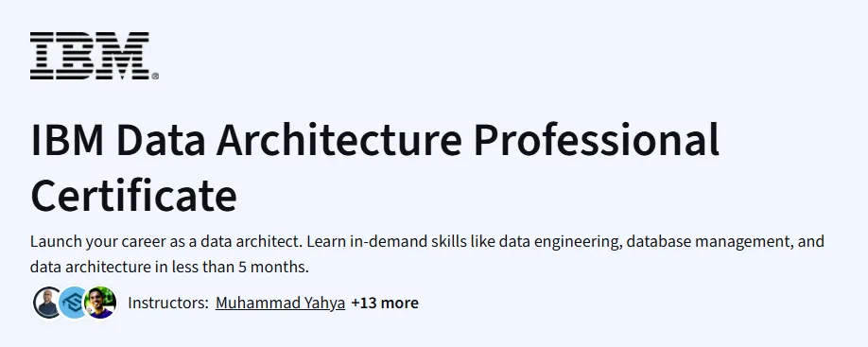Screen dimensions: 868x347
Task: Click the word "Data" in the heading
Action: point(161,140)
